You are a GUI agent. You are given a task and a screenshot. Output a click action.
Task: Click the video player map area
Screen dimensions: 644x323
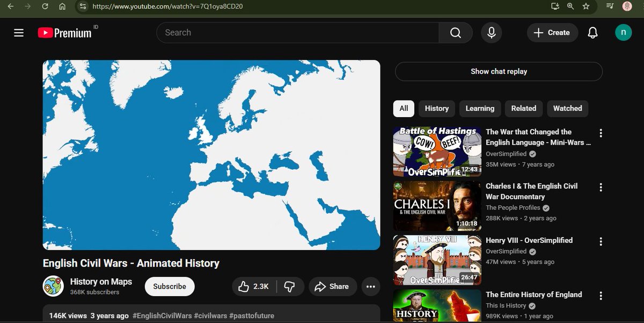point(211,155)
